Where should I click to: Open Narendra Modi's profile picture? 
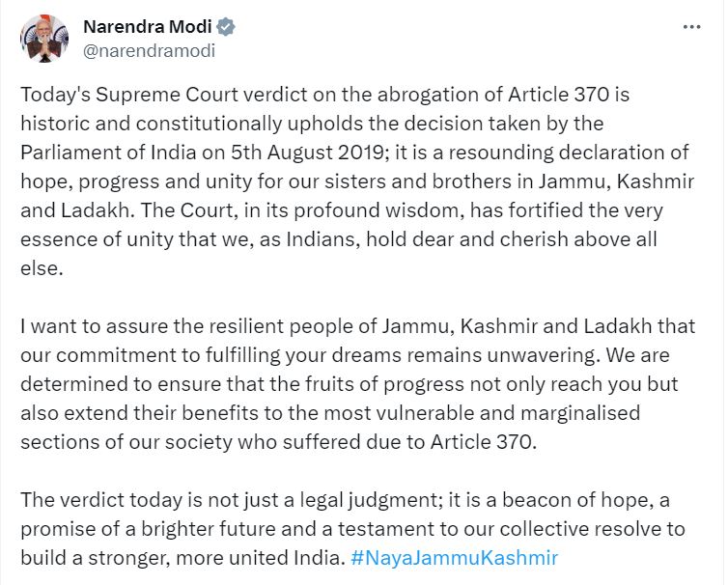pyautogui.click(x=44, y=38)
